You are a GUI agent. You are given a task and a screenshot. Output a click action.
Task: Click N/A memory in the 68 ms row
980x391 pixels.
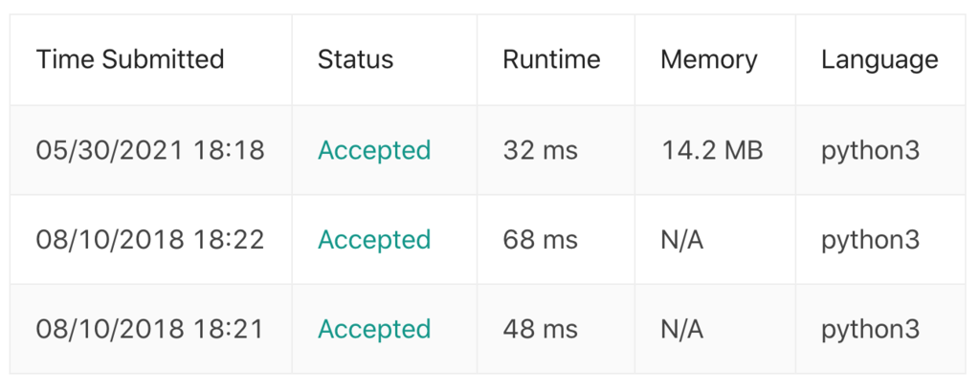pos(681,240)
